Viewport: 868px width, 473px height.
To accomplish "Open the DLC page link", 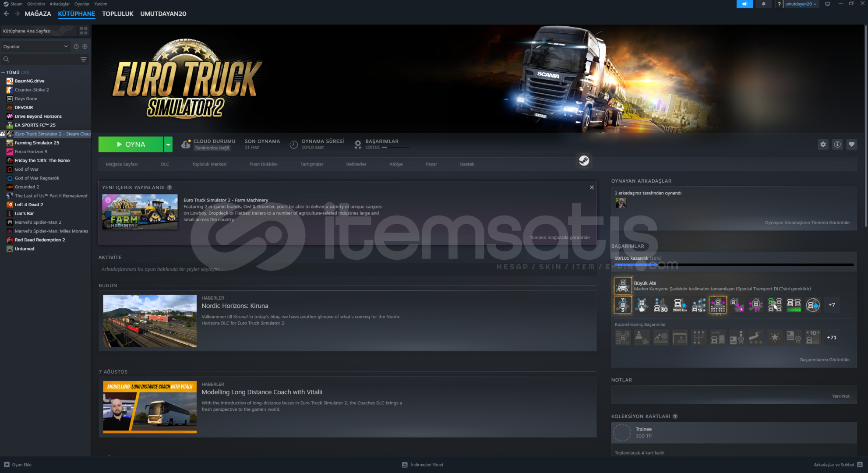I will pyautogui.click(x=165, y=164).
